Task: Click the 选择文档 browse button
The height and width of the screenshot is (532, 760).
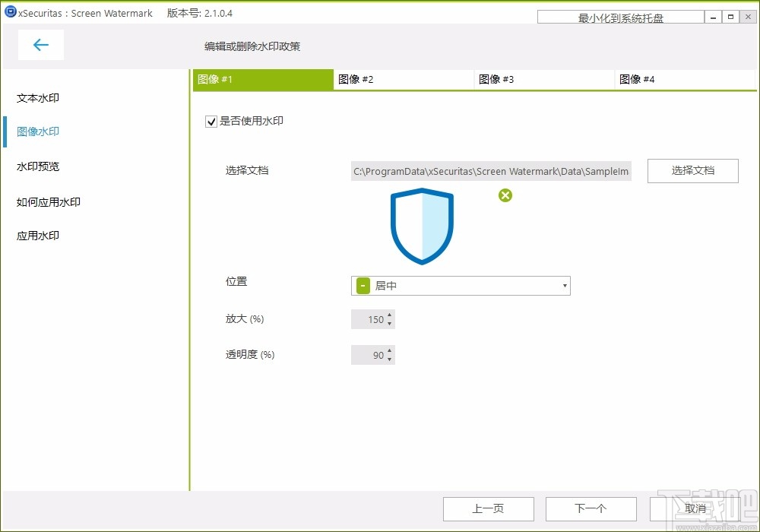Action: click(692, 170)
